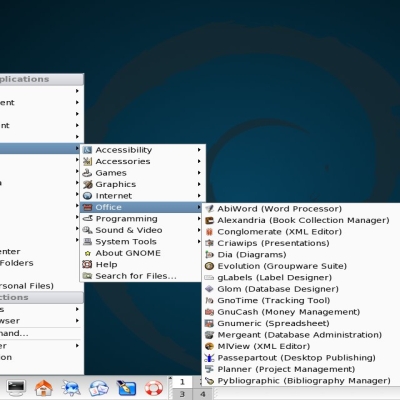Select the 'hand...' run command entry
Screen dimensions: 400x400
tap(41, 333)
